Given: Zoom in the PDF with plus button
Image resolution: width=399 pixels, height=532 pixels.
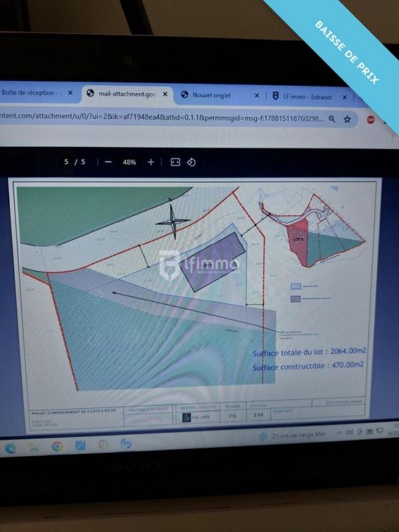Looking at the screenshot, I should click(151, 162).
